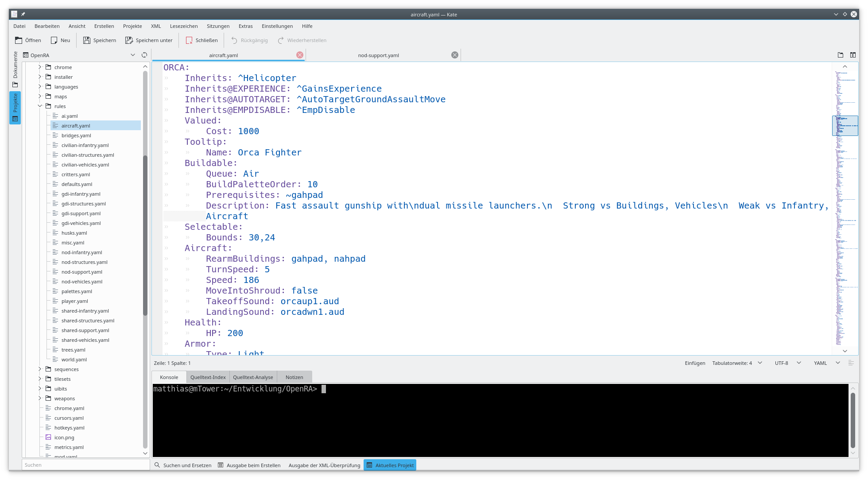Open the UTF-8 encoding dropdown
Image resolution: width=868 pixels, height=480 pixels.
click(x=788, y=363)
